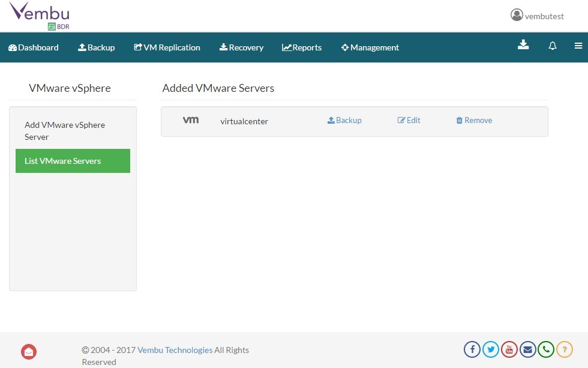The width and height of the screenshot is (588, 368).
Task: Click the Facebook icon in the footer
Action: 472,349
